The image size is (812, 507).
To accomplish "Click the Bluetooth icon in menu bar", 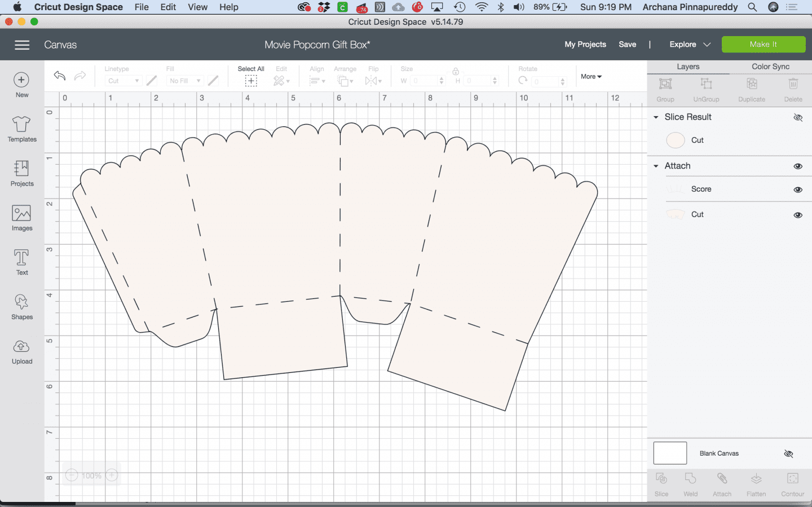I will [x=501, y=7].
